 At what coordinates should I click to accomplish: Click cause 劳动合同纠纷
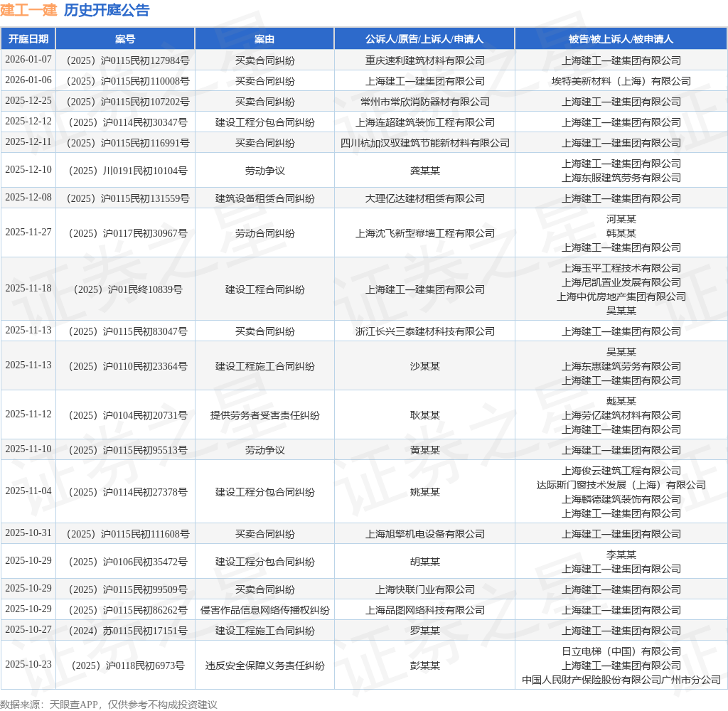(x=264, y=233)
